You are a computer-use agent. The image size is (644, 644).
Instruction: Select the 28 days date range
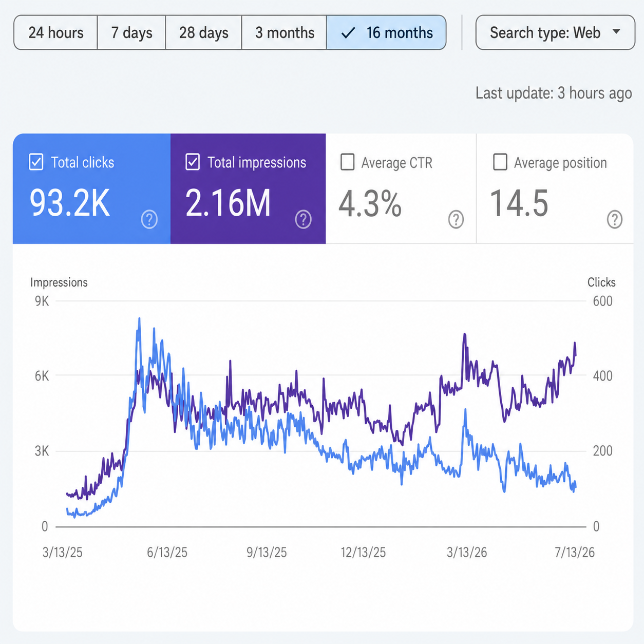click(203, 32)
